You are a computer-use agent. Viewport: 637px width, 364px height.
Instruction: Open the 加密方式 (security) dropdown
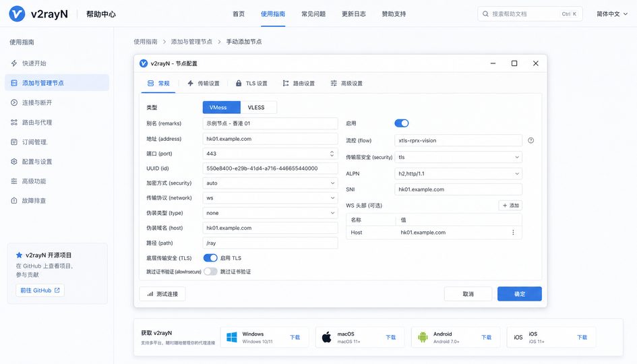tap(270, 183)
